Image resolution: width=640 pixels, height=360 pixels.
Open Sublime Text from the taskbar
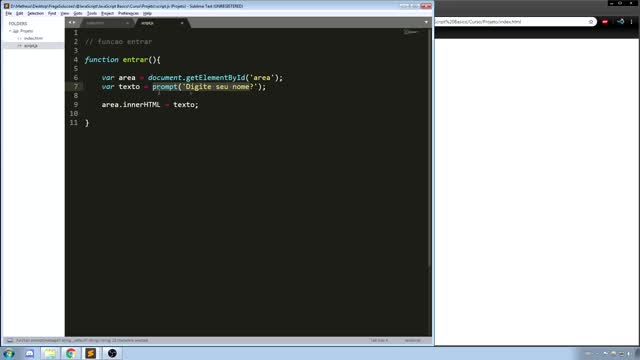point(91,353)
